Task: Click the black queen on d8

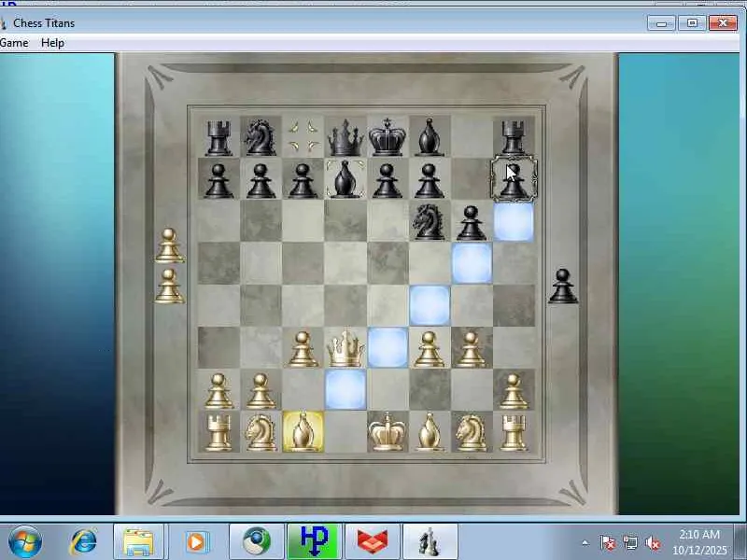Action: (x=345, y=137)
